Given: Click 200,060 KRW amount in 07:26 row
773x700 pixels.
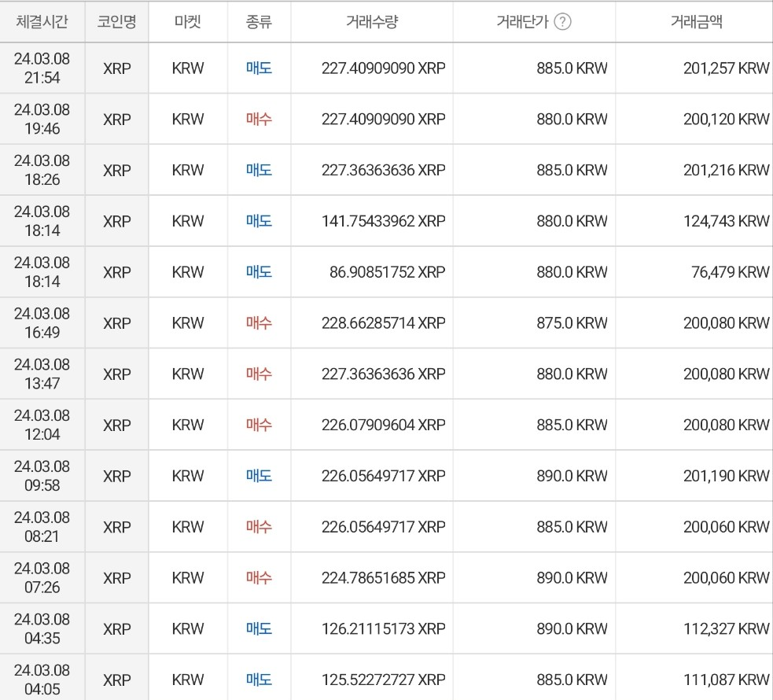Looking at the screenshot, I should (726, 578).
